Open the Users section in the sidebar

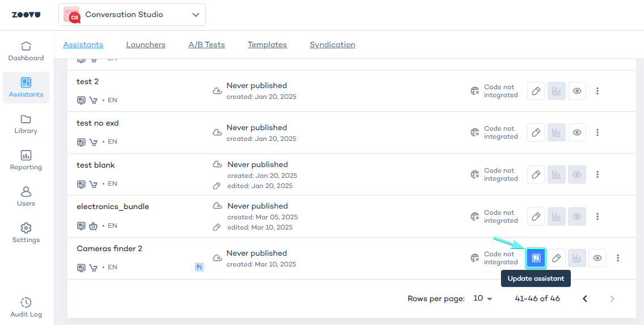click(26, 197)
